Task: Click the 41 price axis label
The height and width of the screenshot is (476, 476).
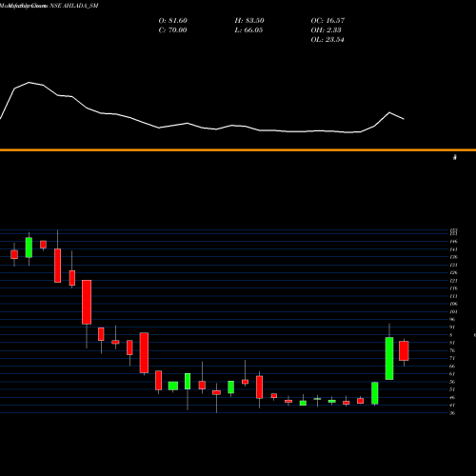Action: coord(452,406)
